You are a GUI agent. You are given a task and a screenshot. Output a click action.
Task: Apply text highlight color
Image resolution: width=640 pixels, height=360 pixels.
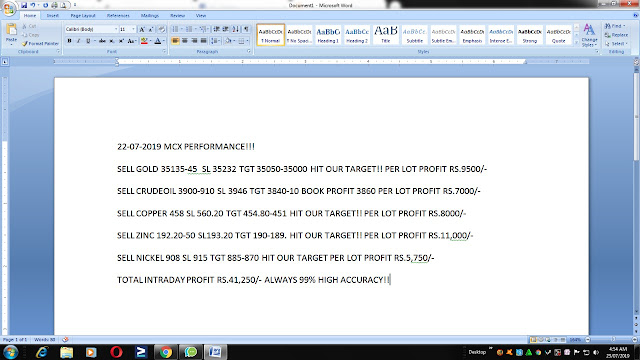(x=144, y=41)
